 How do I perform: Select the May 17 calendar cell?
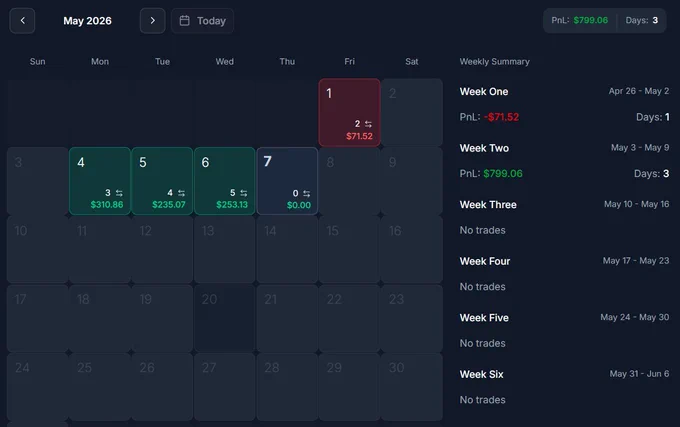click(37, 318)
